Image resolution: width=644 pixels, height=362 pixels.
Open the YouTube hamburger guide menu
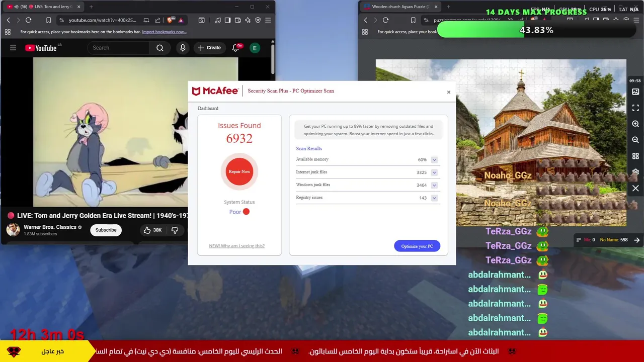13,48
